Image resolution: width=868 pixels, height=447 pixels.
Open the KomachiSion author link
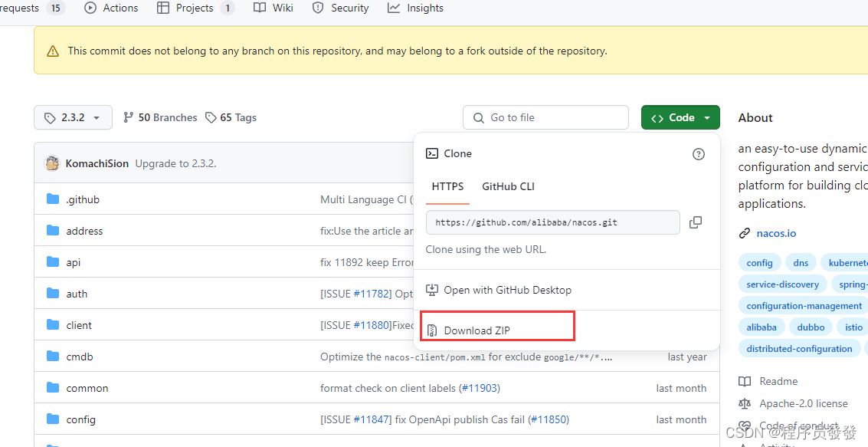pos(97,163)
